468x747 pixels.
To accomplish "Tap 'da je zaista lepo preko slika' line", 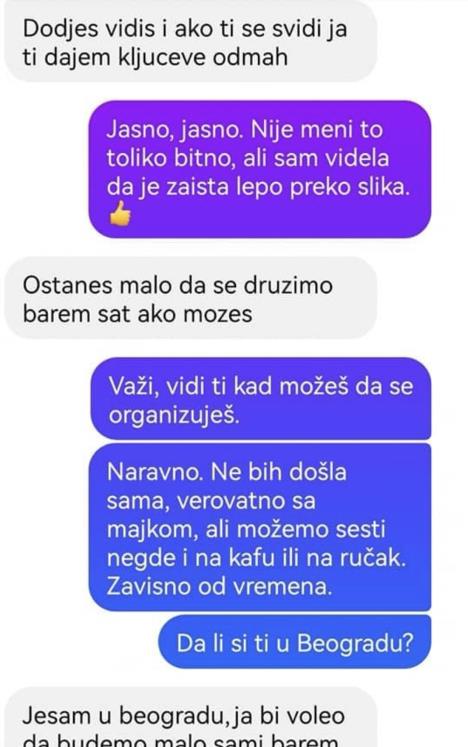I will [x=258, y=187].
